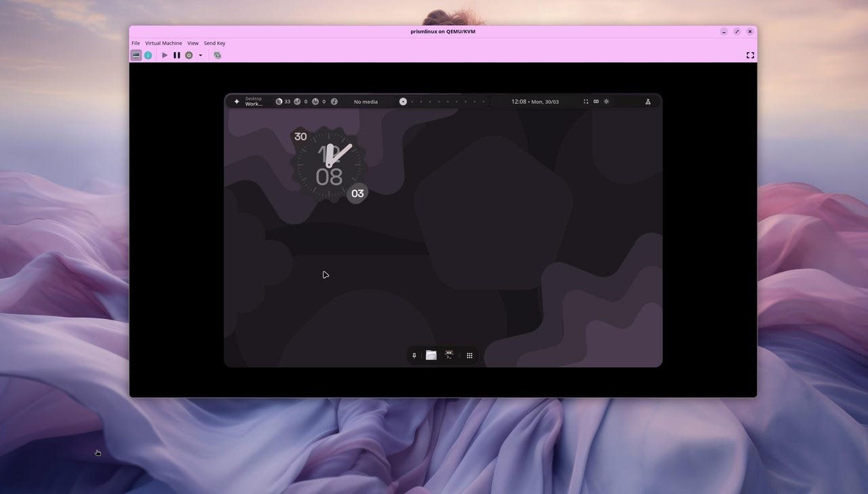Open the file manager from the dock

(x=431, y=355)
